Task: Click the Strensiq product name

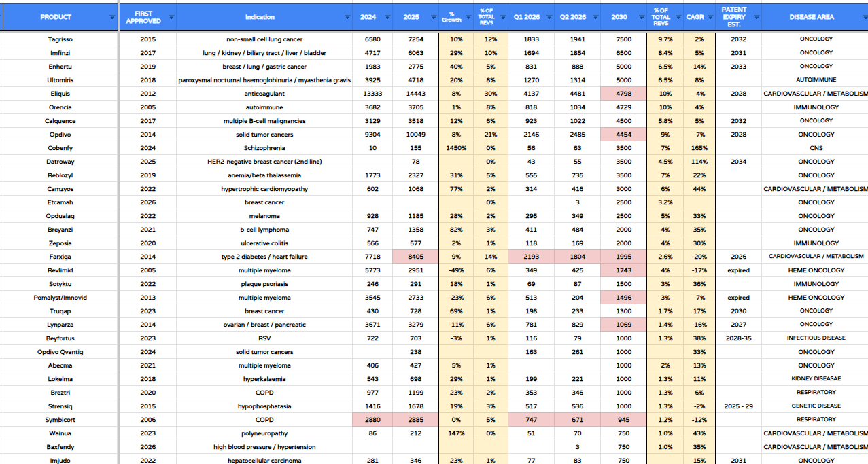Action: tap(60, 406)
